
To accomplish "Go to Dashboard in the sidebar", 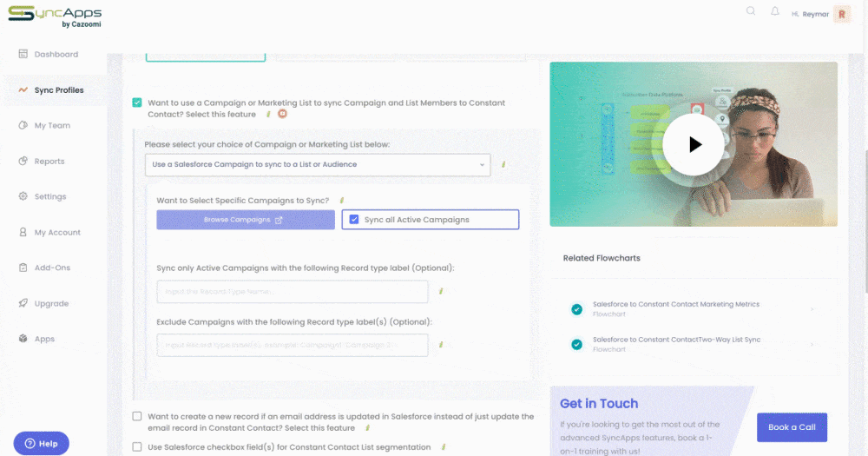I will [56, 55].
